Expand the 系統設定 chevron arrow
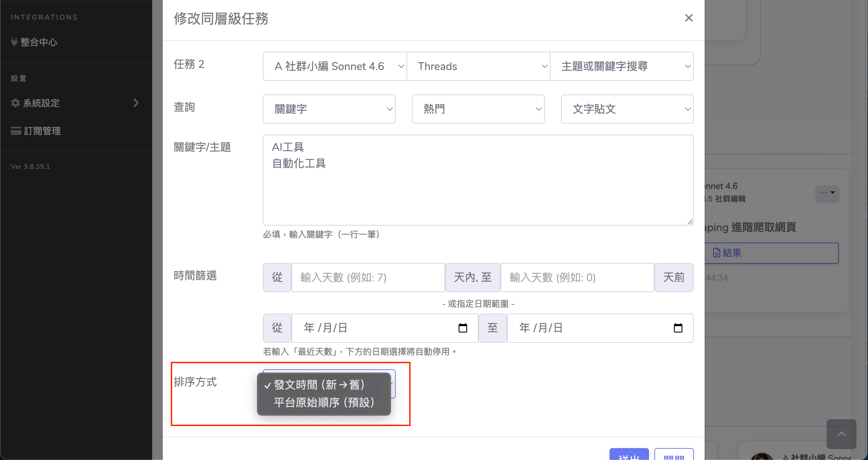Screen dimensions: 868x460 click(x=136, y=103)
